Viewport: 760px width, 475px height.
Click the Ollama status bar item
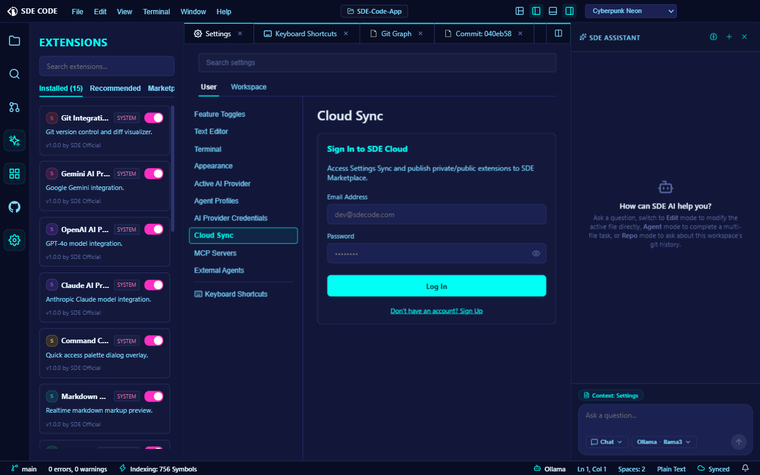(x=550, y=469)
